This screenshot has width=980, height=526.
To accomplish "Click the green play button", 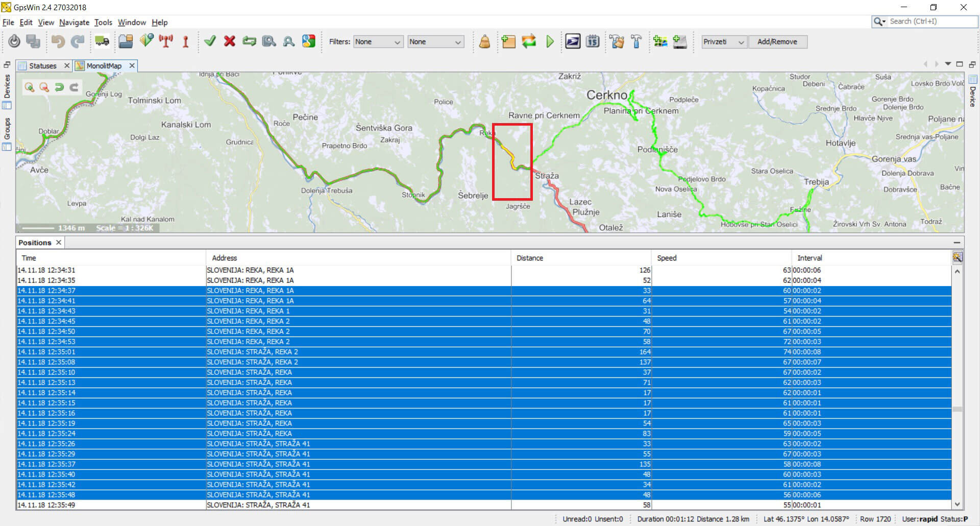I will point(550,41).
